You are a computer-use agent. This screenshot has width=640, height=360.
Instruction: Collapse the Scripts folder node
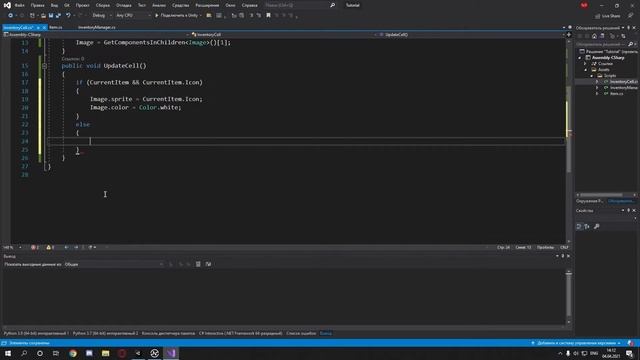coord(591,76)
